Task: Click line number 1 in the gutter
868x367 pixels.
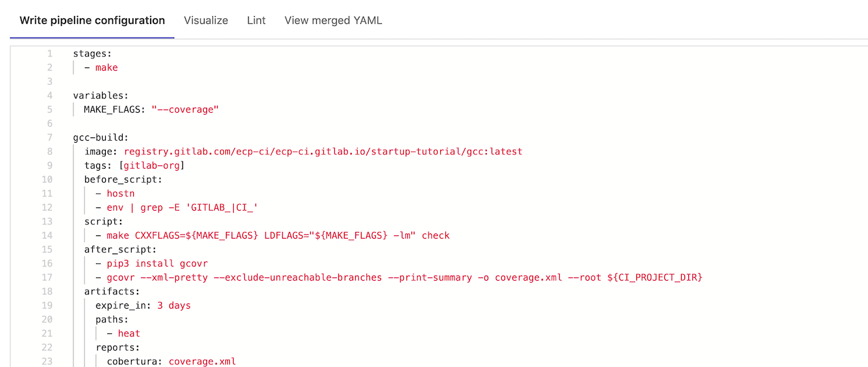Action: pos(49,54)
